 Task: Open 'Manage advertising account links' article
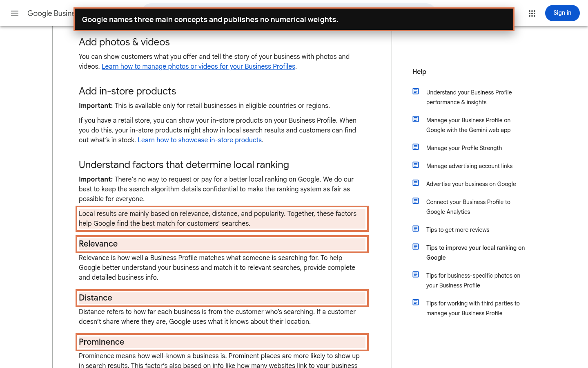pos(469,166)
